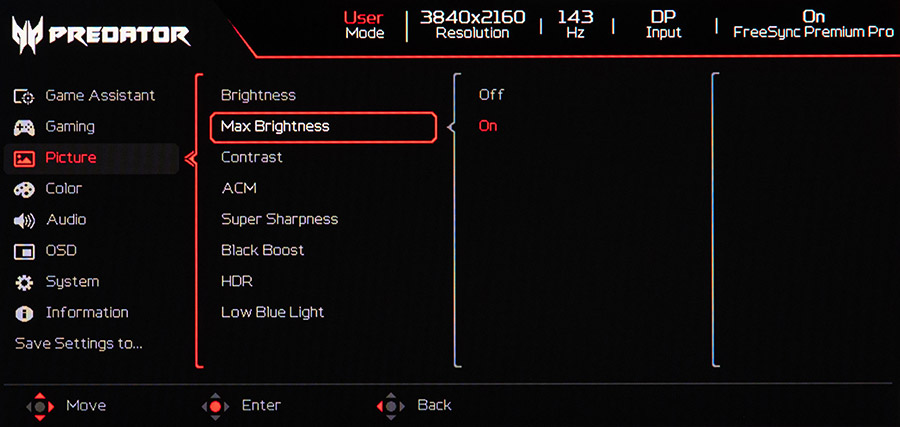Open the OSD screen icon

click(x=24, y=251)
